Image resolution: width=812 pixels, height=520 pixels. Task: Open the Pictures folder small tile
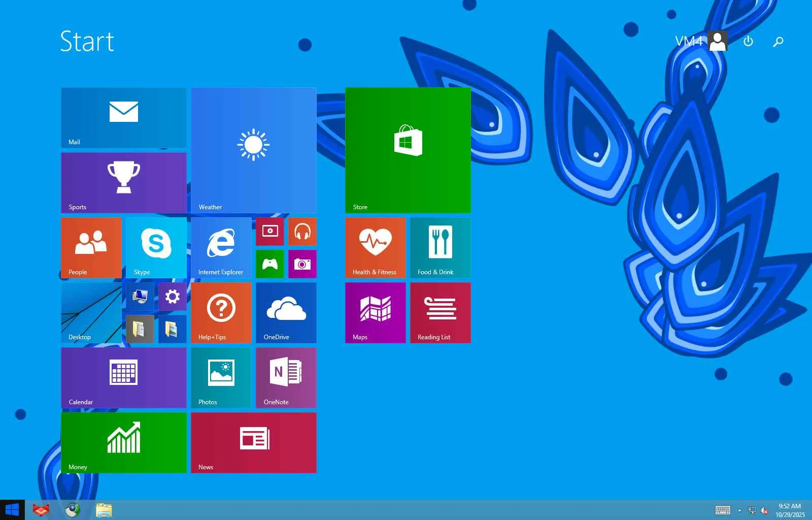pos(173,329)
